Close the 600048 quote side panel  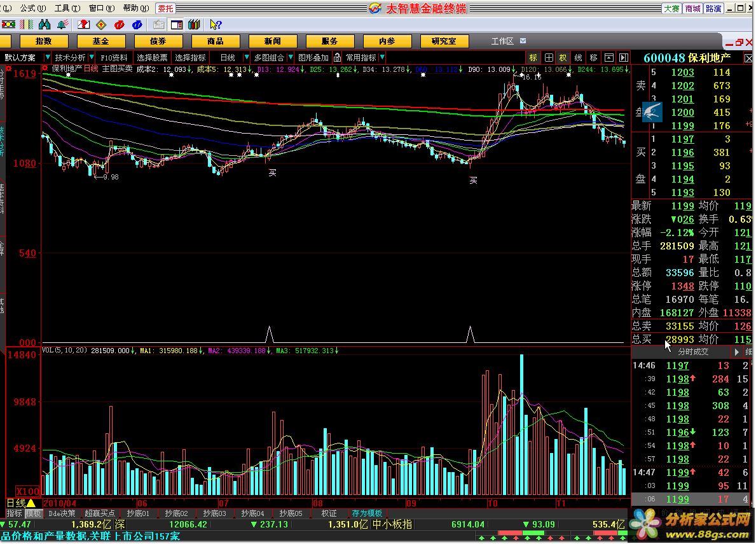(x=748, y=59)
